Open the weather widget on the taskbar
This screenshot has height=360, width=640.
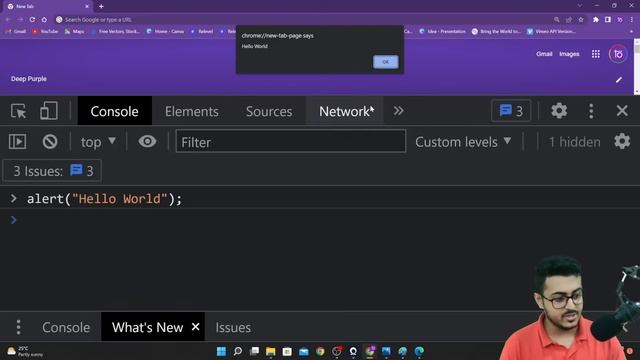24,351
